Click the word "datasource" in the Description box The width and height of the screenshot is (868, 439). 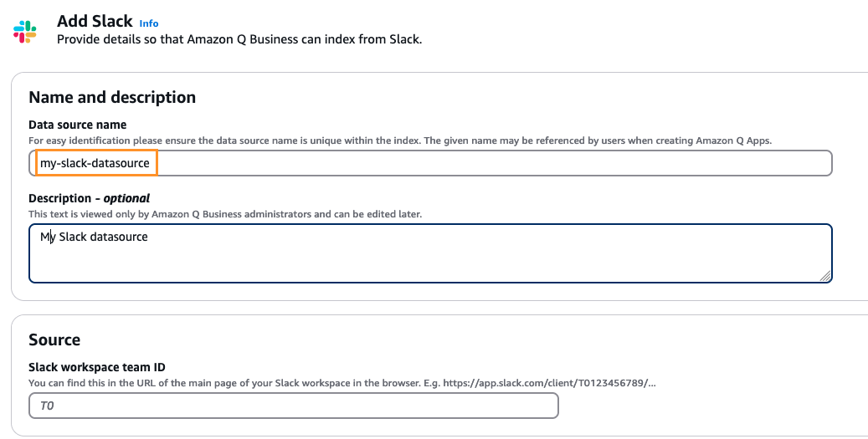(119, 237)
